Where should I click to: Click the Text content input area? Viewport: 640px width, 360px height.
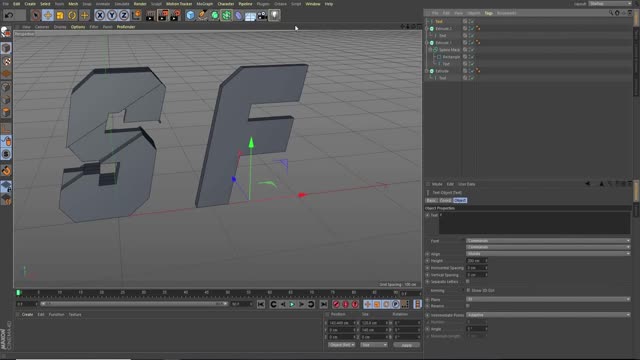click(x=535, y=223)
